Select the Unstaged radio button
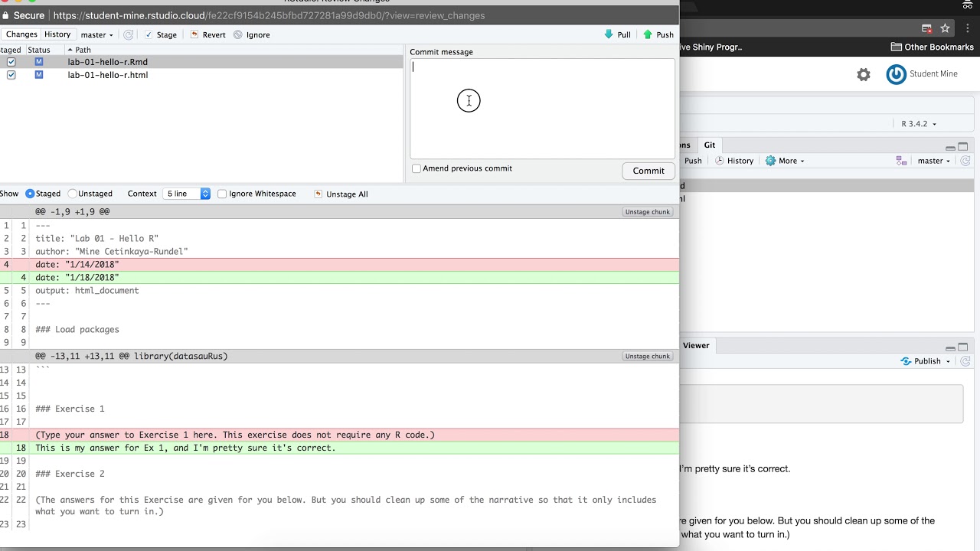The image size is (980, 551). click(x=73, y=194)
